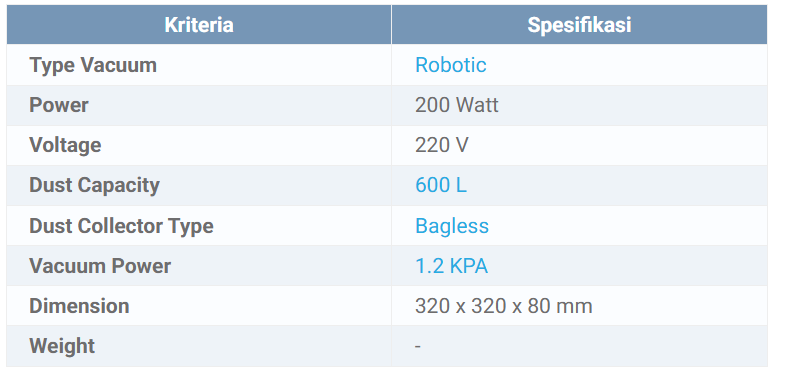Click the Type Vacuum row label

(93, 65)
